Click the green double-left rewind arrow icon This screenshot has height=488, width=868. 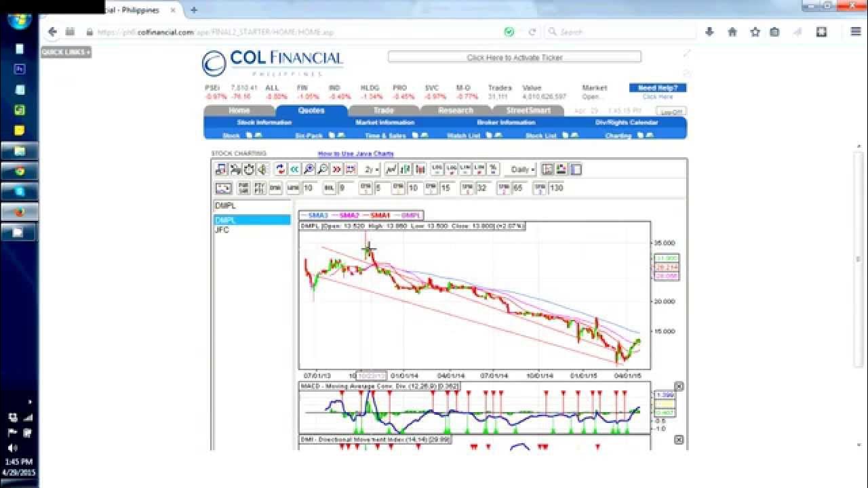click(294, 169)
